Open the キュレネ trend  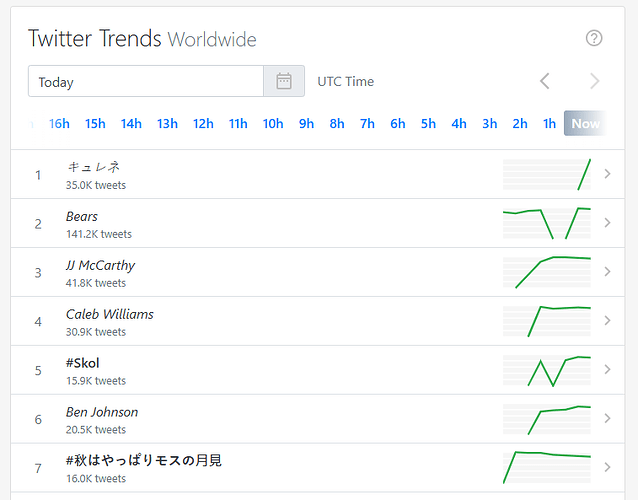[93, 167]
